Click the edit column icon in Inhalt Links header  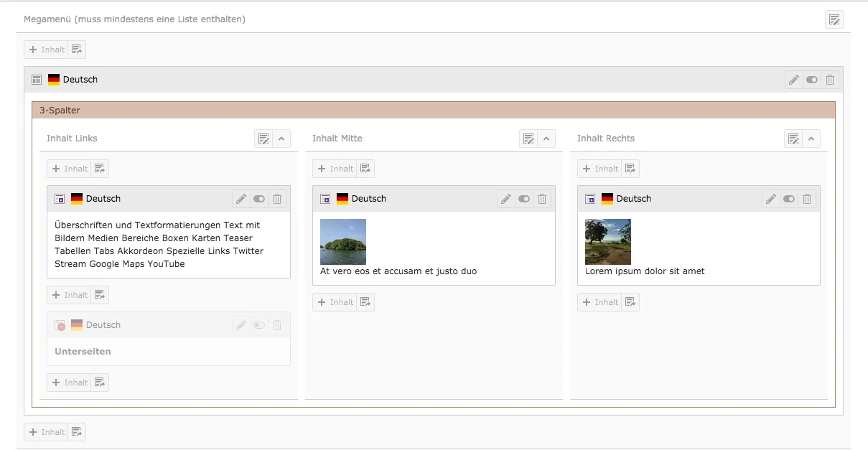pos(263,138)
